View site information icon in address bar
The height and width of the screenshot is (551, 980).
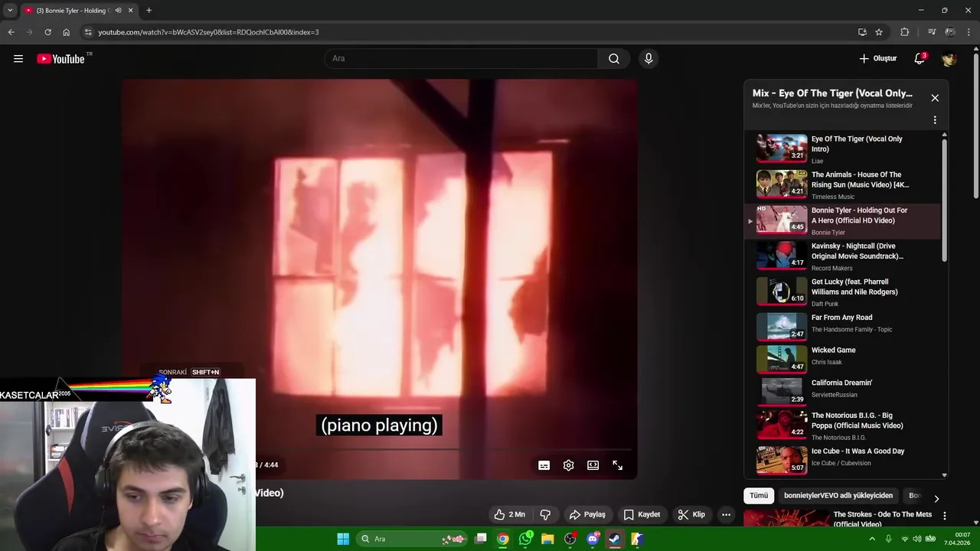tap(88, 32)
